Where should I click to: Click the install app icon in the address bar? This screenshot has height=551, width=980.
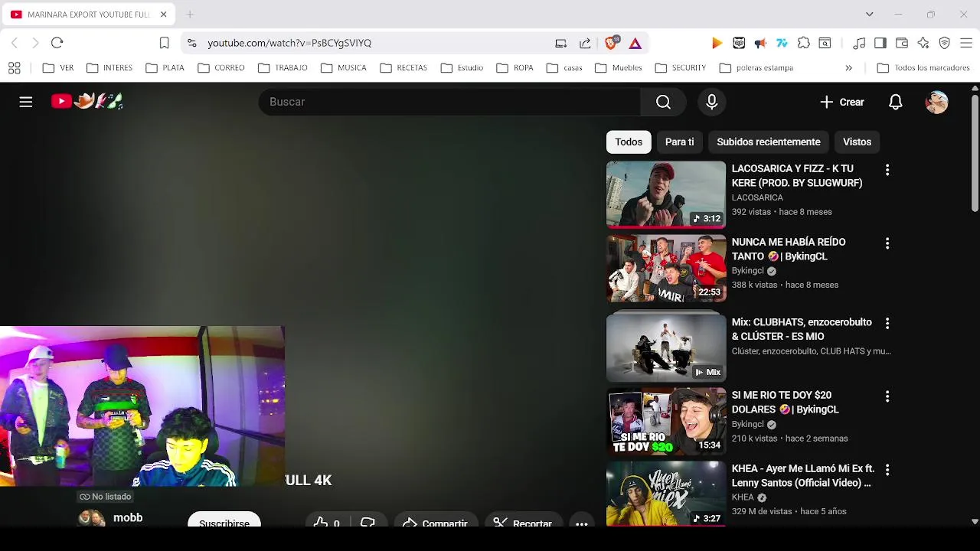coord(561,43)
